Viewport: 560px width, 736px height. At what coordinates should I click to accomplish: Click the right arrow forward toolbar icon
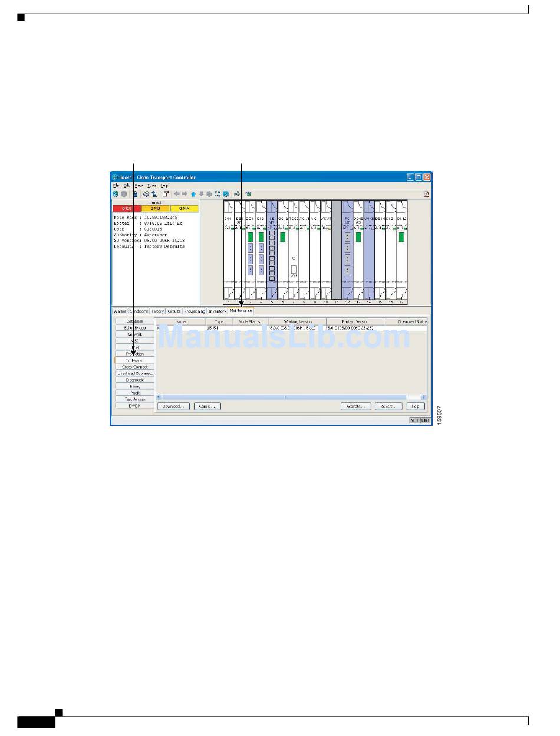pyautogui.click(x=185, y=193)
